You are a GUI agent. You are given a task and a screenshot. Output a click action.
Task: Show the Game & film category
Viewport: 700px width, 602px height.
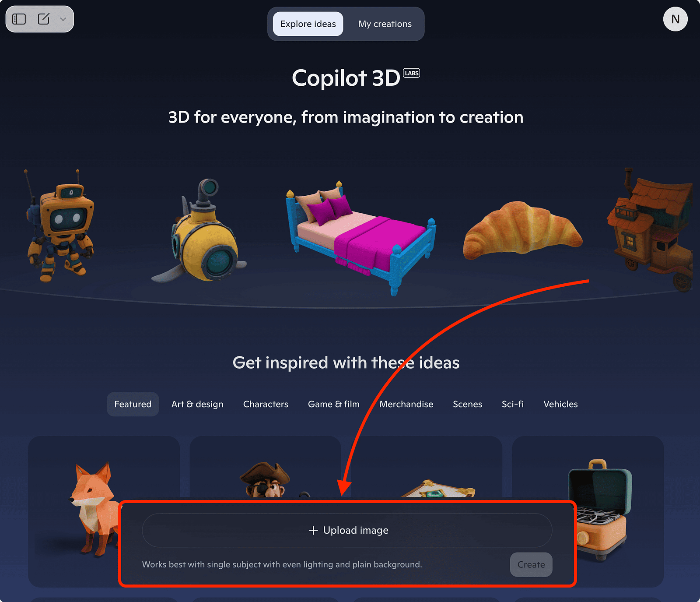pos(334,404)
